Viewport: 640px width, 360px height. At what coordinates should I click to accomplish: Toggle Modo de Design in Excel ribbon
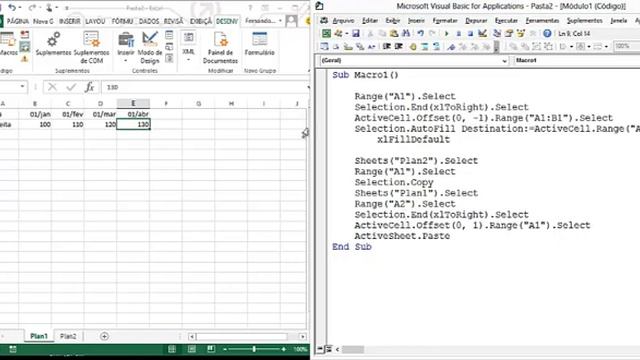coord(149,48)
